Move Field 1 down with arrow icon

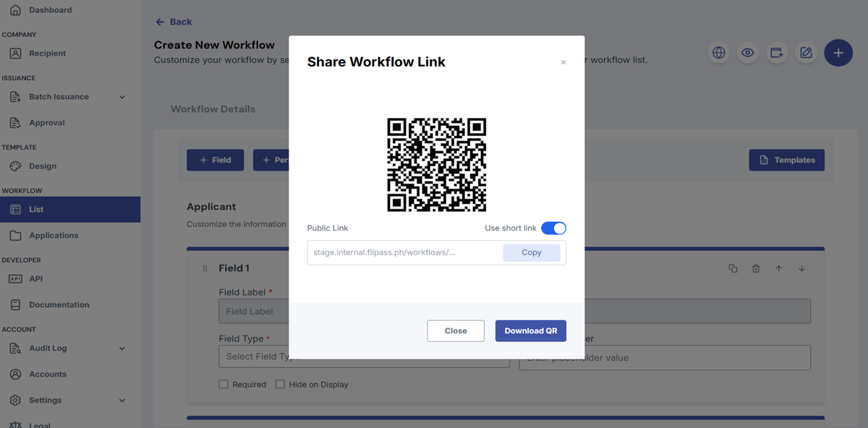pos(801,268)
